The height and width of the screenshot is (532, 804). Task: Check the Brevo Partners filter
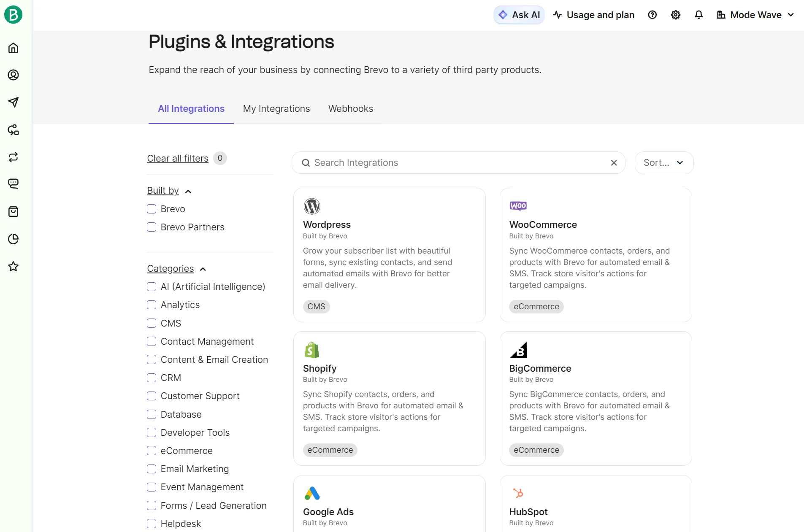(x=152, y=227)
